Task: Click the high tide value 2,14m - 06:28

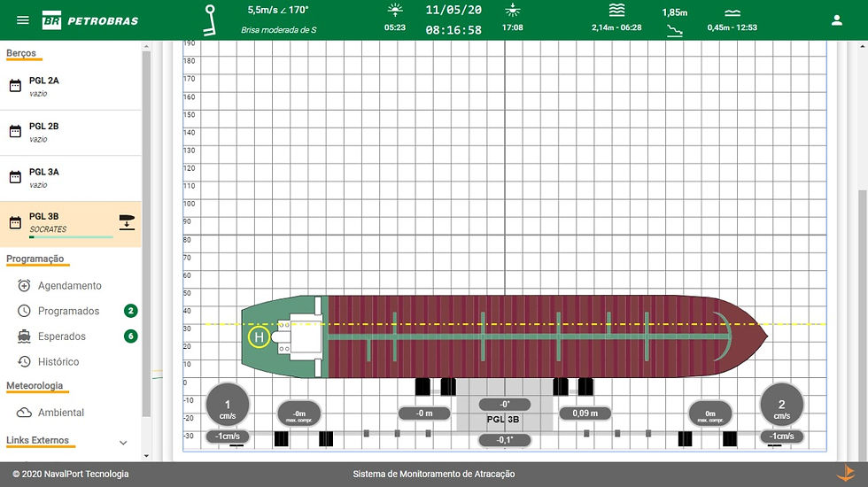Action: click(x=616, y=27)
